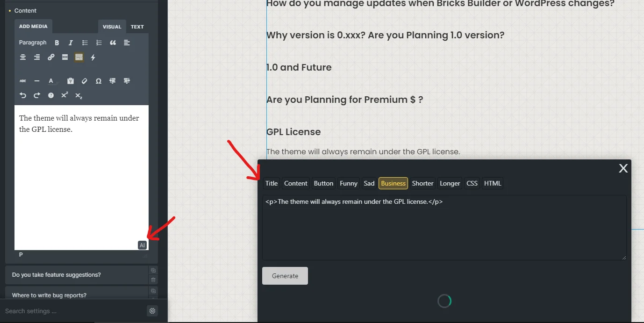The image size is (644, 323).
Task: Click the Add Media button
Action: [x=33, y=26]
